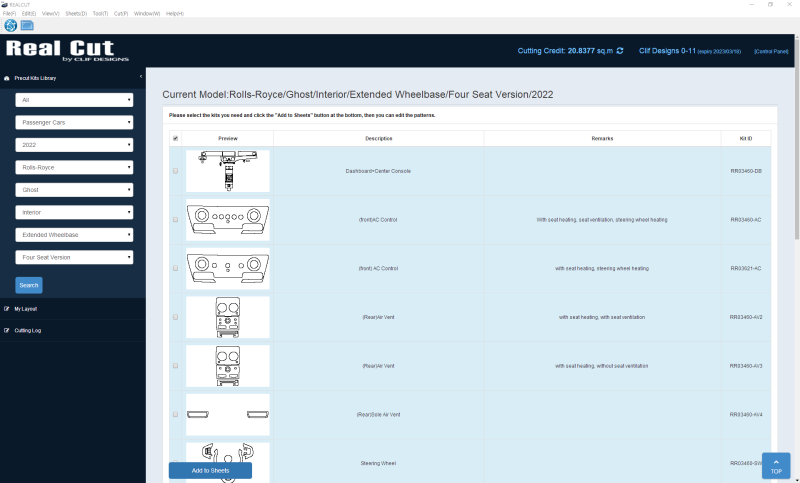
Task: Open the Cut(P) menu
Action: 121,14
